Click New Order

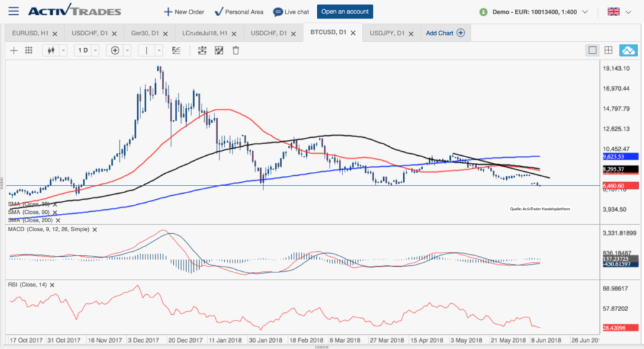pyautogui.click(x=184, y=12)
